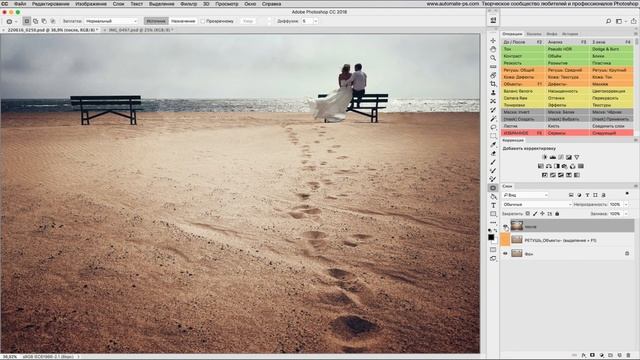This screenshot has width=640, height=360.
Task: Switch to IMG_0497.psd document tab
Action: click(x=140, y=30)
